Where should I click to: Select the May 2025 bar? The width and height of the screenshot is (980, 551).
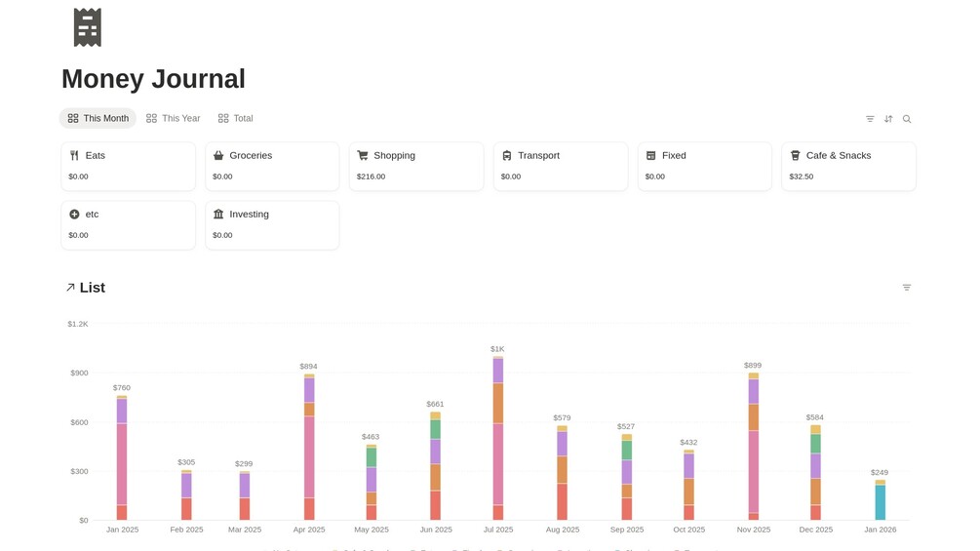(372, 483)
